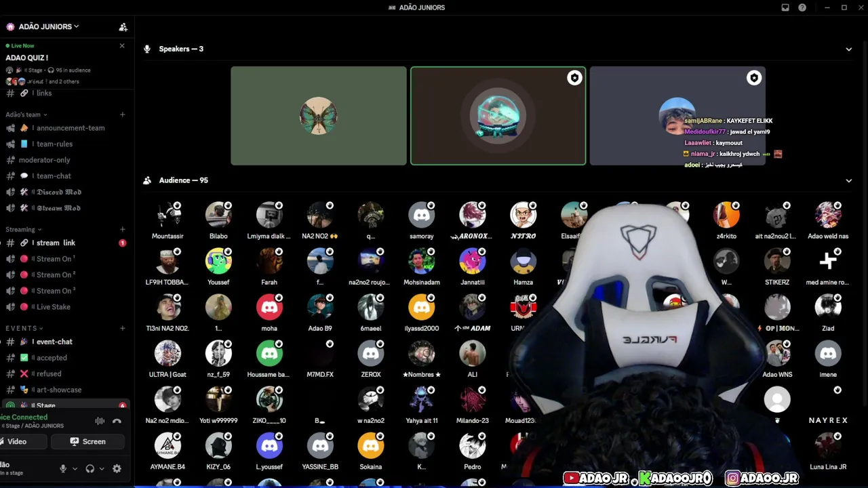Image resolution: width=868 pixels, height=488 pixels.
Task: Start sharing with the Screen button
Action: click(88, 442)
